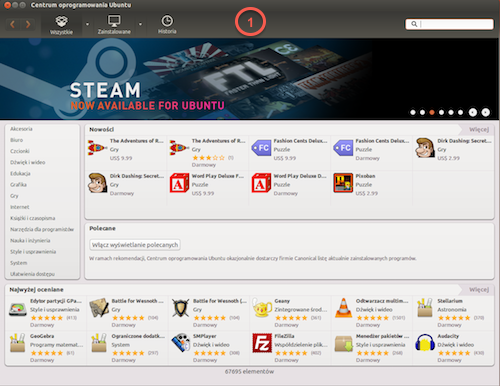This screenshot has width=500, height=386.
Task: Open the Nauka i inżynieria category
Action: pos(30,240)
